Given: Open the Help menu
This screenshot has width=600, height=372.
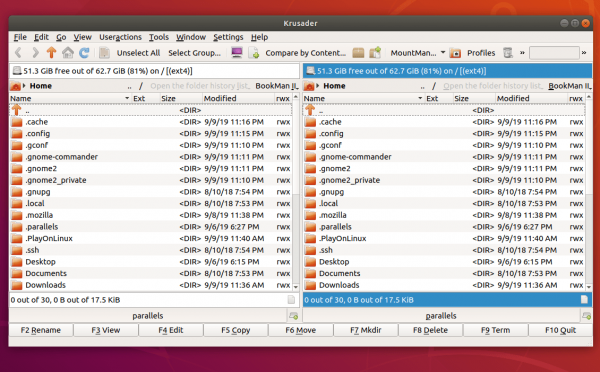Looking at the screenshot, I should point(259,37).
